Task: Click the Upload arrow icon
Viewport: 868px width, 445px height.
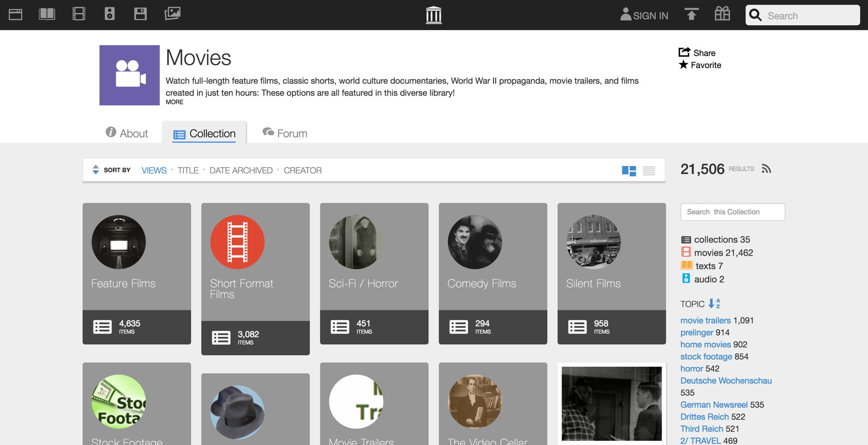Action: pos(692,14)
